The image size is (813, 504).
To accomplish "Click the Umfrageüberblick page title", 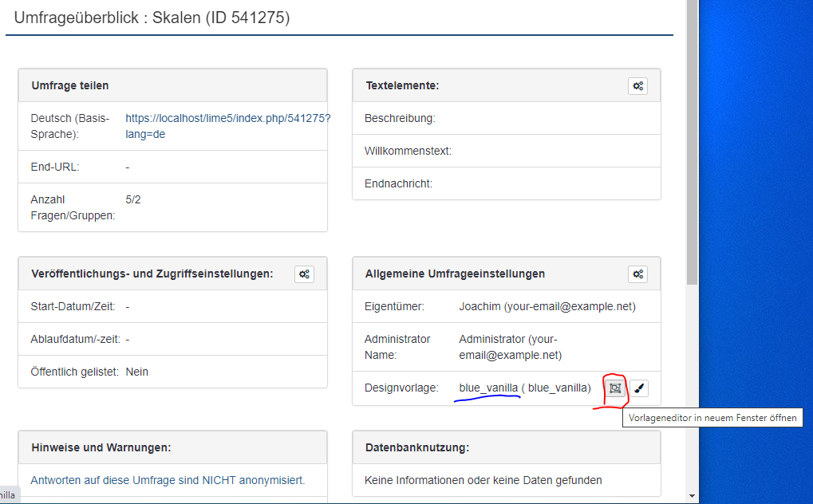I will click(152, 18).
